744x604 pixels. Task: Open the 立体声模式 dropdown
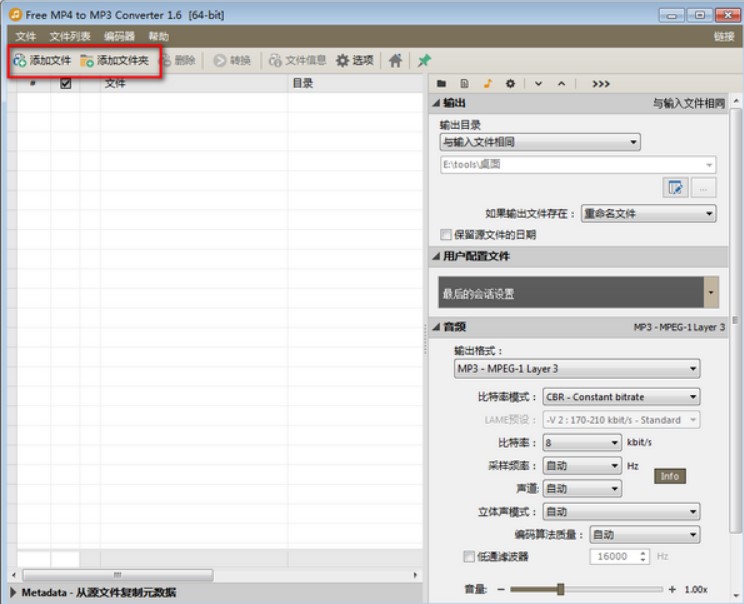(621, 511)
